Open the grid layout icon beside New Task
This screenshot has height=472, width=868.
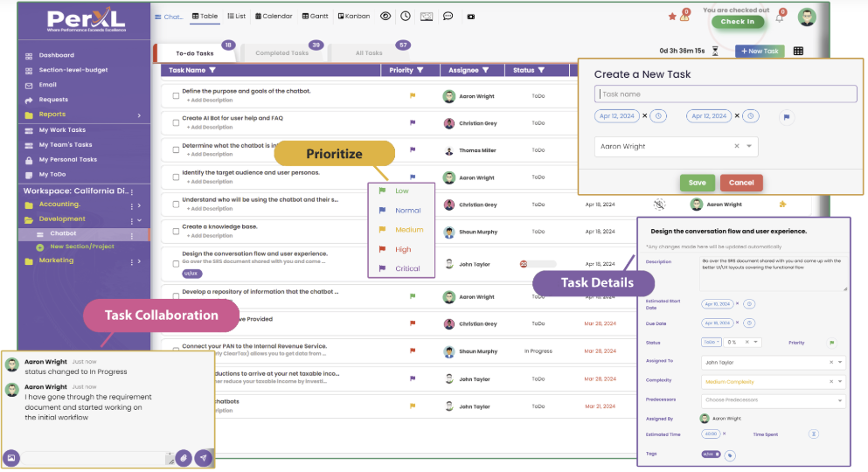798,52
